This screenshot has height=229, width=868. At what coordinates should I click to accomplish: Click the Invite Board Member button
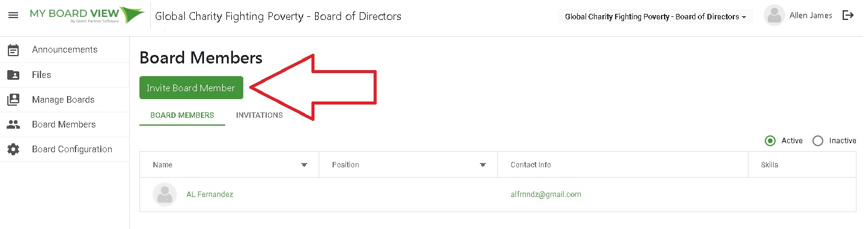click(x=191, y=88)
